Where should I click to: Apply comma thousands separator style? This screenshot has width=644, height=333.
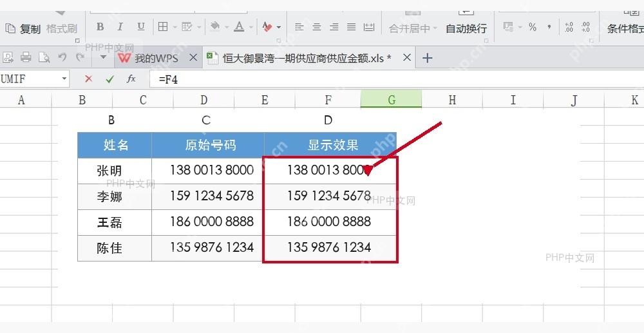549,27
